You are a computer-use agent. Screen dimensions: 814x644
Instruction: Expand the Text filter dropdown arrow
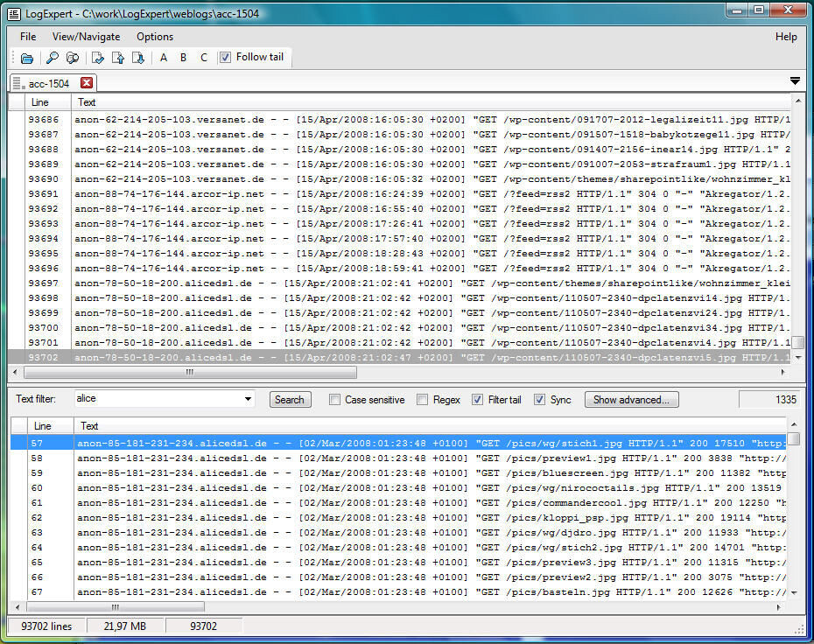pyautogui.click(x=249, y=398)
